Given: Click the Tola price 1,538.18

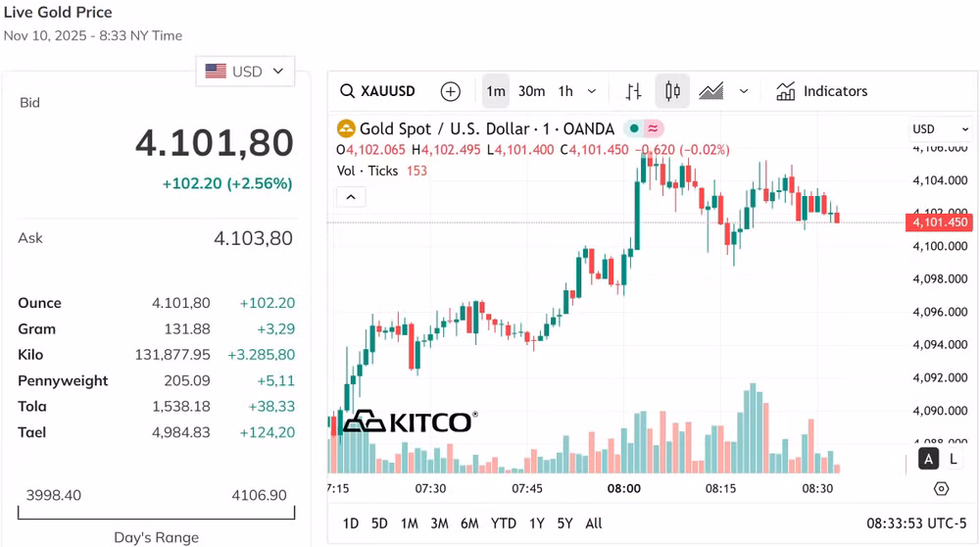Looking at the screenshot, I should pos(181,407).
